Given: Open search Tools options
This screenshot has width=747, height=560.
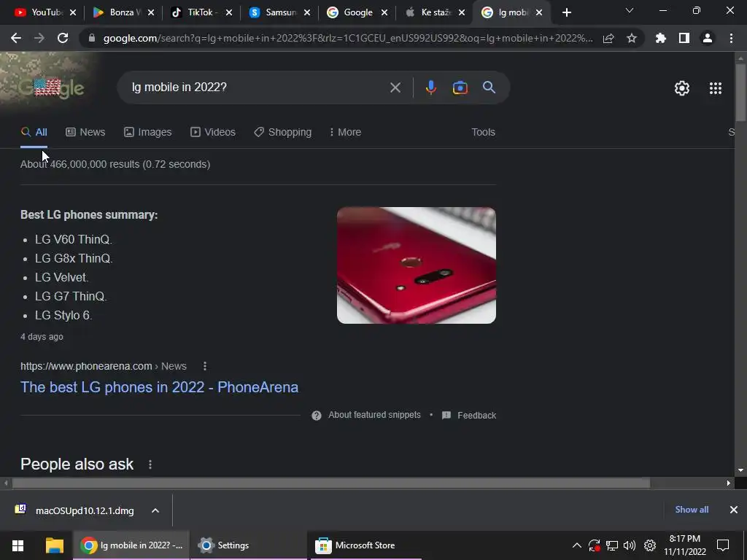Looking at the screenshot, I should tap(483, 133).
